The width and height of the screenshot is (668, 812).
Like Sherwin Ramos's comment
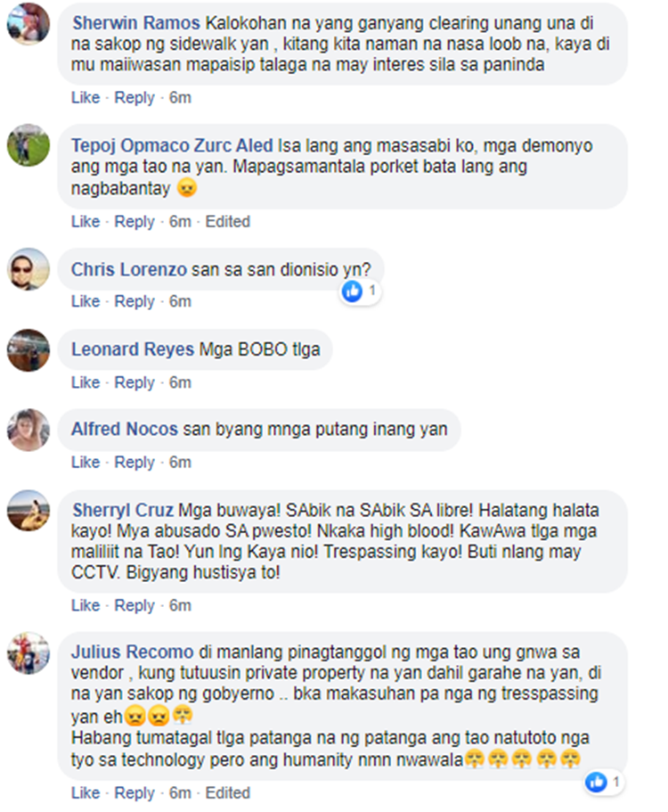[86, 97]
